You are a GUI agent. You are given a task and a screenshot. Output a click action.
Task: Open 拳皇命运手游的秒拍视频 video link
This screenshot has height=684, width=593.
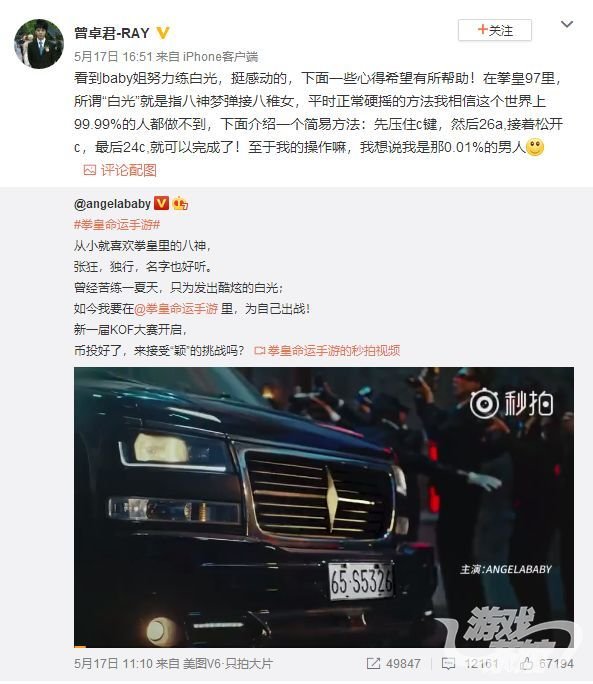[x=334, y=351]
